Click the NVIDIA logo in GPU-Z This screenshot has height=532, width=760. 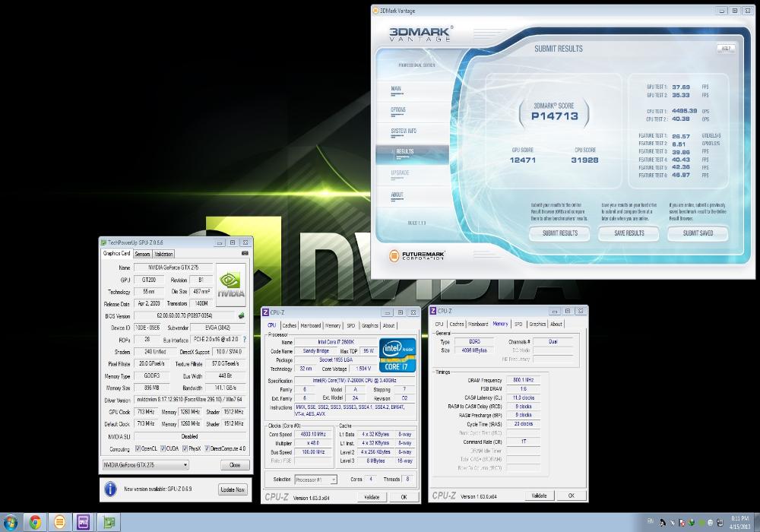(231, 285)
